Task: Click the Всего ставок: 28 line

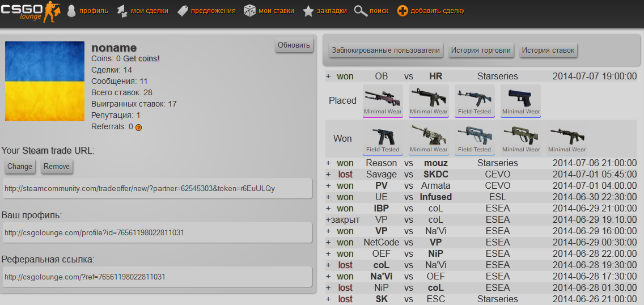Action: pyautogui.click(x=122, y=93)
